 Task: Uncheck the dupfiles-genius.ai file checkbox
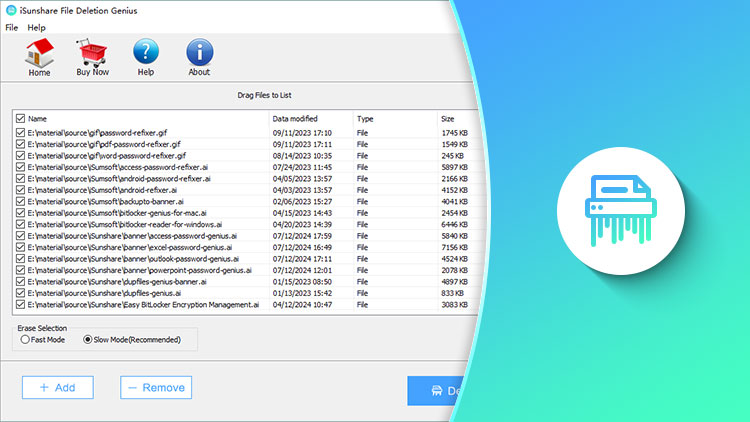(x=20, y=293)
